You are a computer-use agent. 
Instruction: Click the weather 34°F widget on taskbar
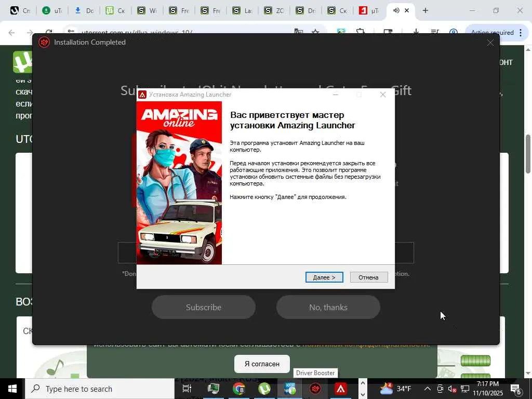click(x=395, y=389)
